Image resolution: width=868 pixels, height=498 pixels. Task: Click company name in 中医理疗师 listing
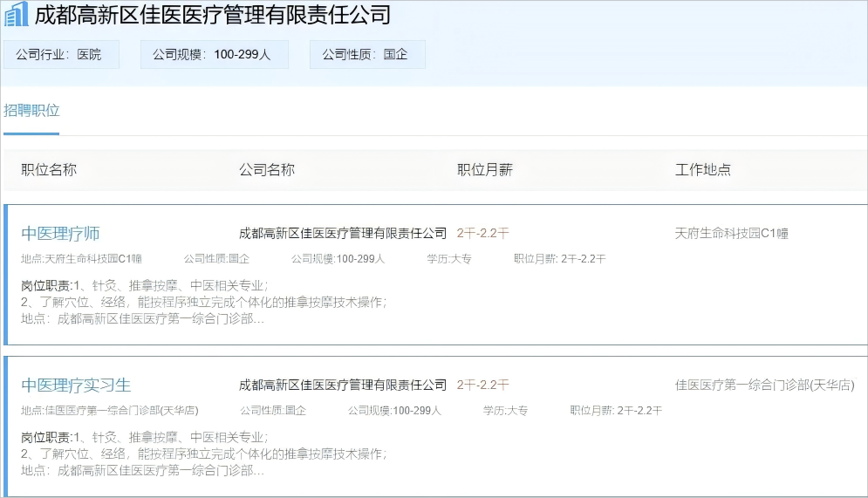(x=343, y=234)
